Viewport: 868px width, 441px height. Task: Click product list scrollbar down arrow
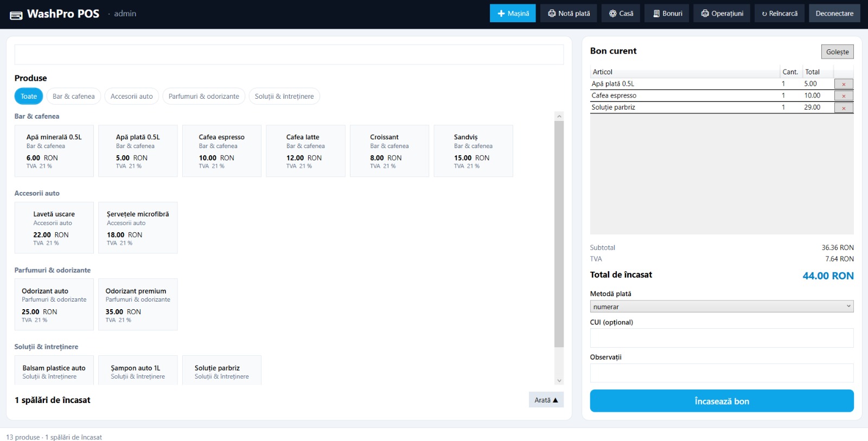pyautogui.click(x=559, y=381)
